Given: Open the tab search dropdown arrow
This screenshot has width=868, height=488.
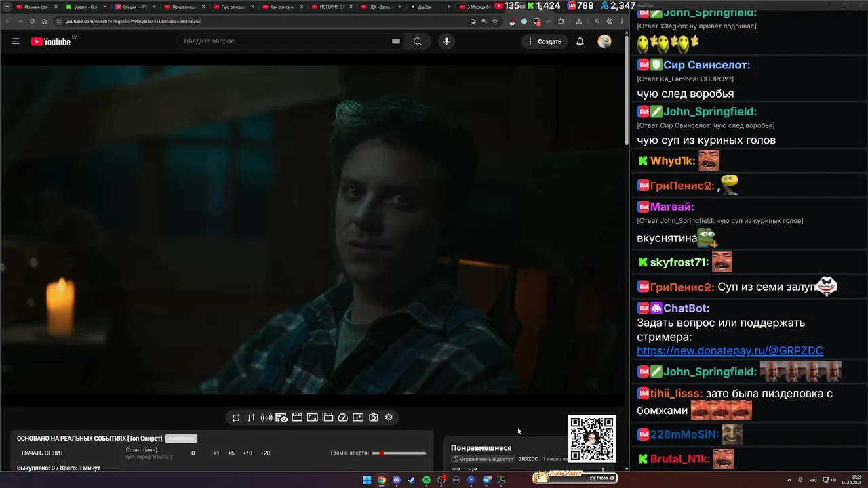Looking at the screenshot, I should pos(7,7).
